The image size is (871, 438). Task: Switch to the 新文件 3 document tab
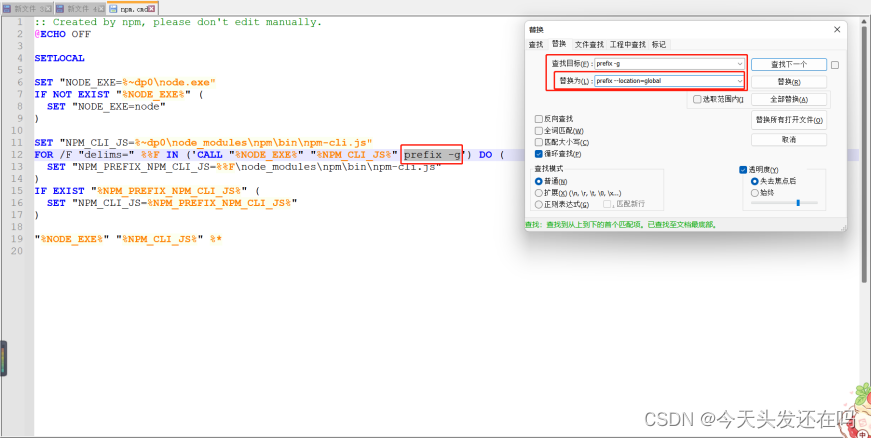click(x=28, y=9)
